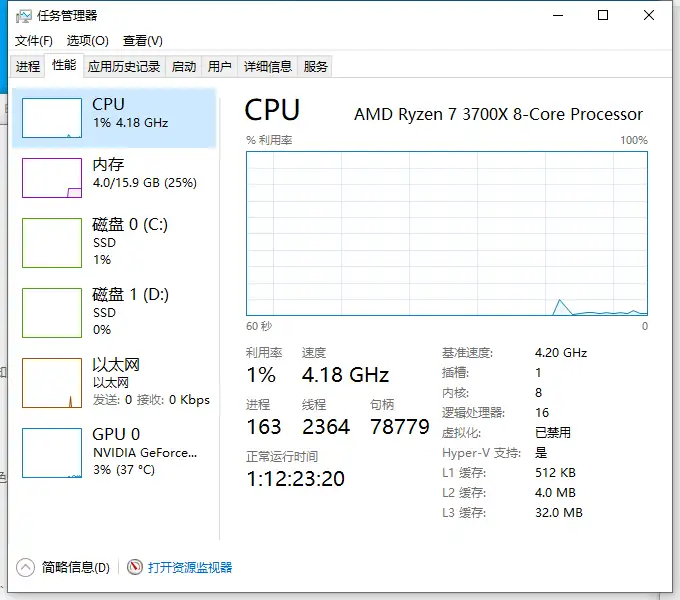Click the 打开资源监视器 link
Viewport: 680px width, 600px height.
(190, 567)
